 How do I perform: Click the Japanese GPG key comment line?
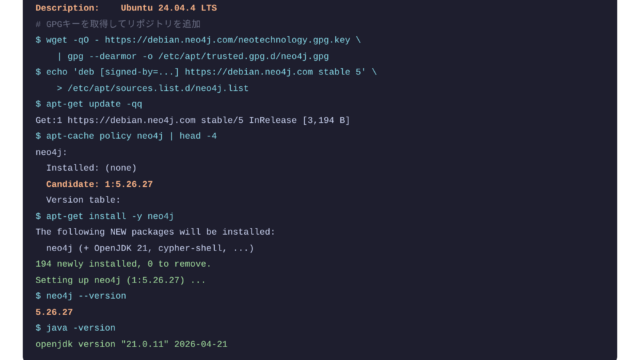click(x=118, y=24)
